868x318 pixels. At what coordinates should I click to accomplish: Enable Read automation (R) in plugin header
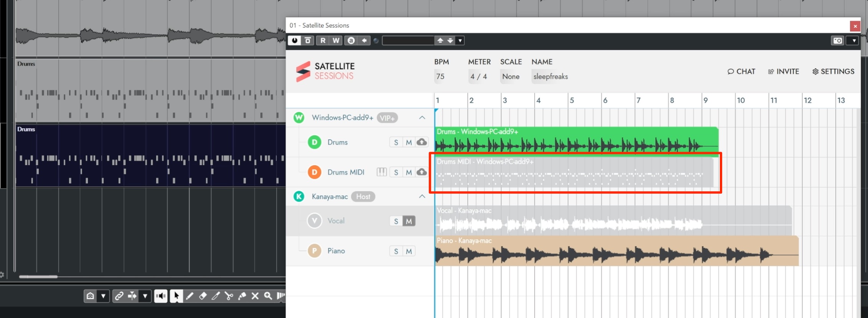[x=323, y=40]
